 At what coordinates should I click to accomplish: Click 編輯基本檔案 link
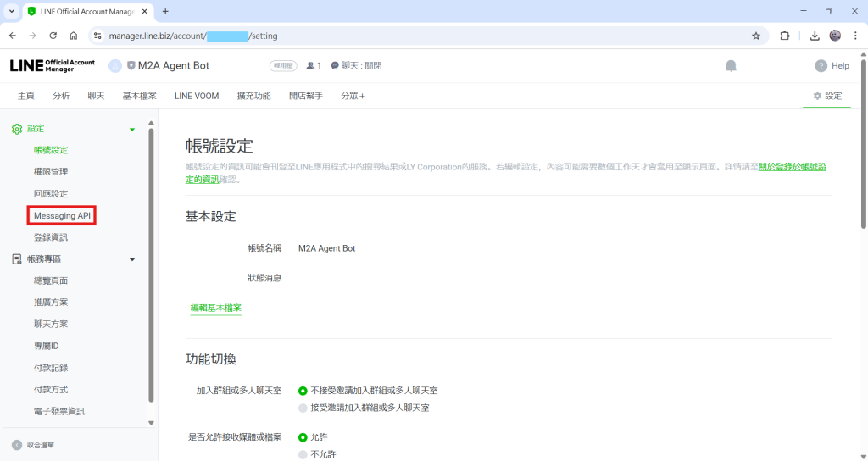pos(216,308)
